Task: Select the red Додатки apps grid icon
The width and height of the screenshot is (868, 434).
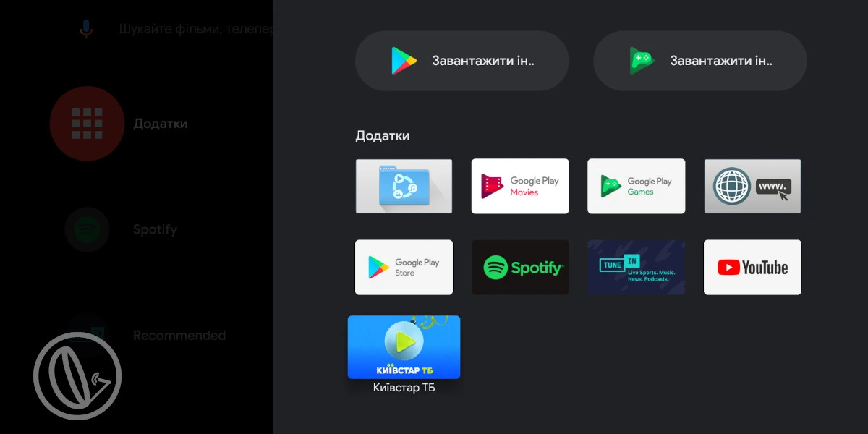Action: 87,124
